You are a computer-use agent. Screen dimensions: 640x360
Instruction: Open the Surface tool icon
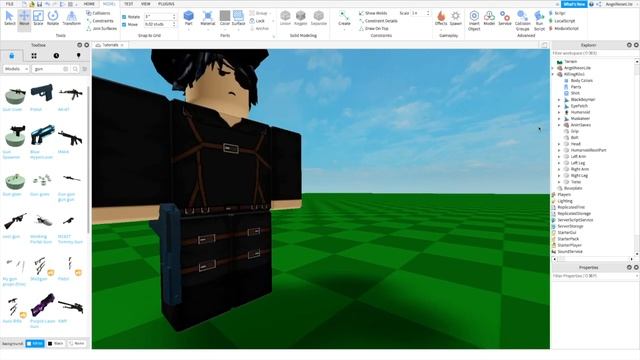pos(238,18)
